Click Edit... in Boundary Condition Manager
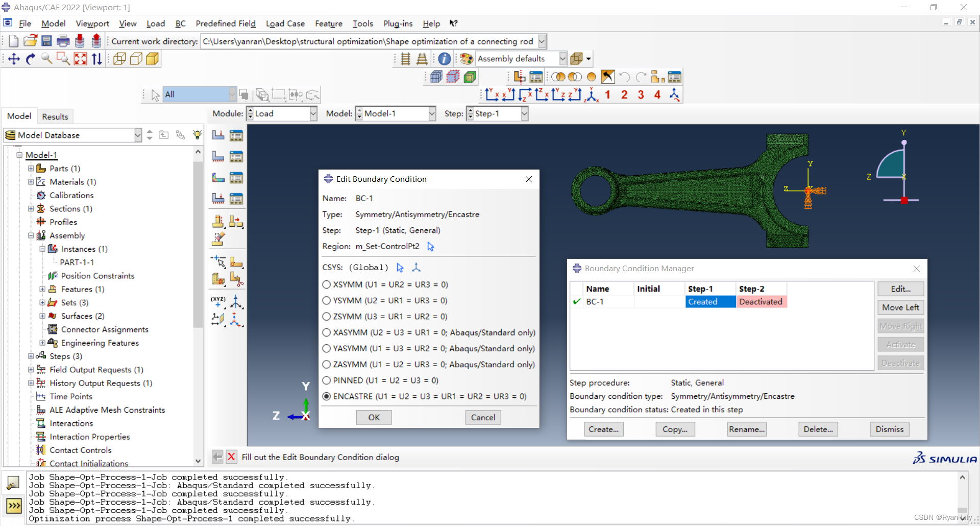Screen dimensions: 980x526 pyautogui.click(x=901, y=289)
